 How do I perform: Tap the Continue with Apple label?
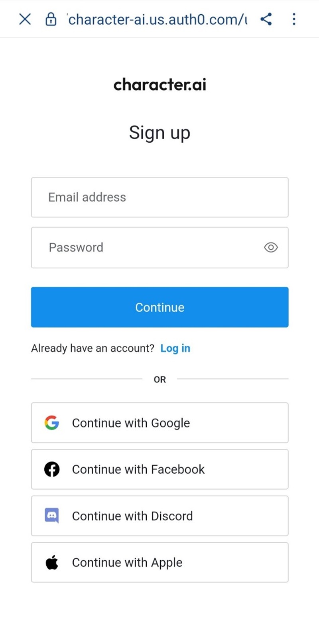[x=127, y=562]
